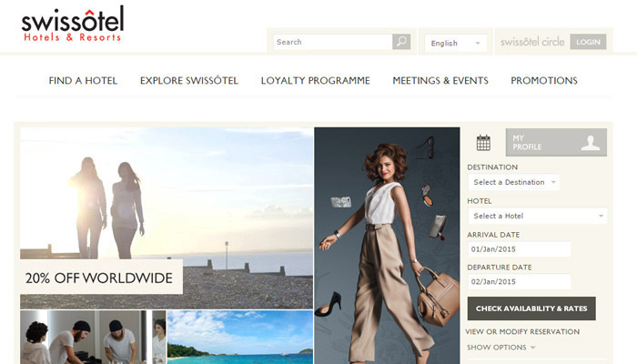
Task: Click the search magnifier icon
Action: (401, 42)
